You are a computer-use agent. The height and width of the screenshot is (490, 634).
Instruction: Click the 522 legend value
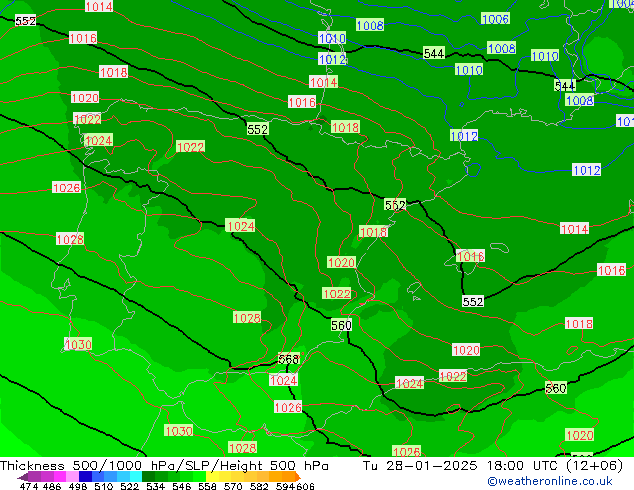(129, 486)
